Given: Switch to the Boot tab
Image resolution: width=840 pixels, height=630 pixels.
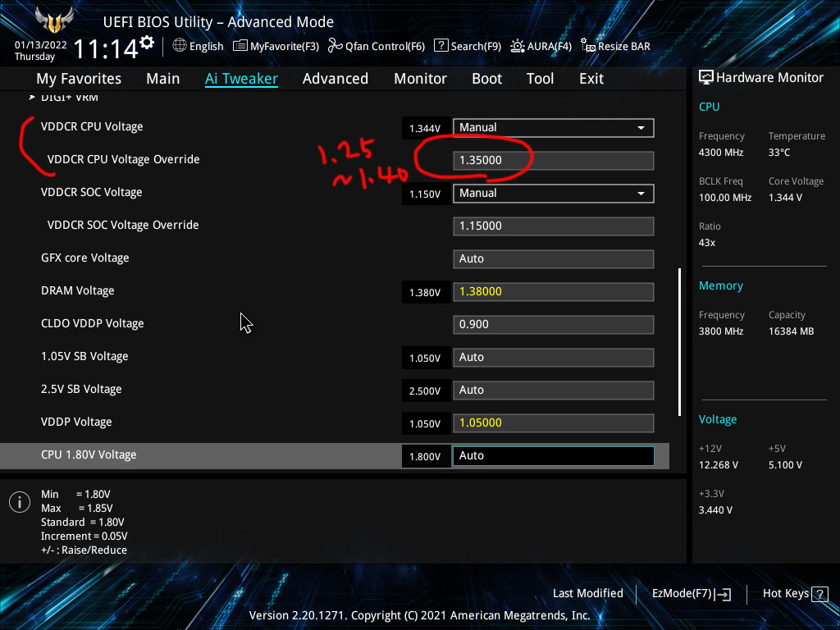Looking at the screenshot, I should [x=487, y=79].
